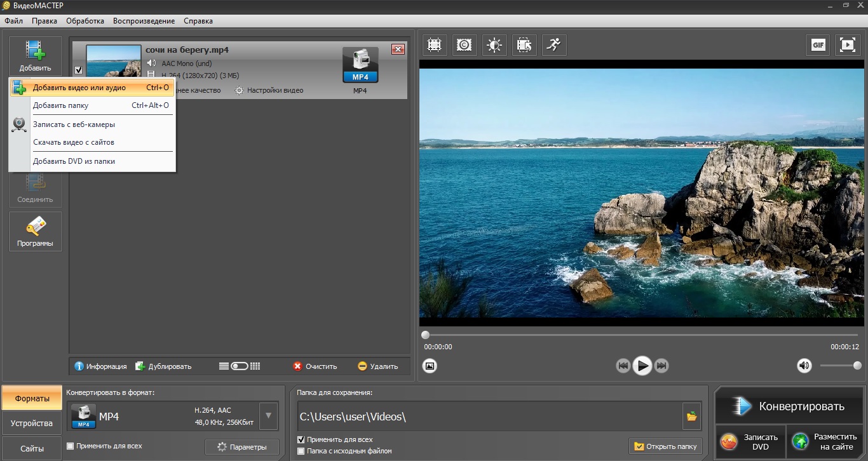
Task: Open the GIF creation tool
Action: point(818,45)
